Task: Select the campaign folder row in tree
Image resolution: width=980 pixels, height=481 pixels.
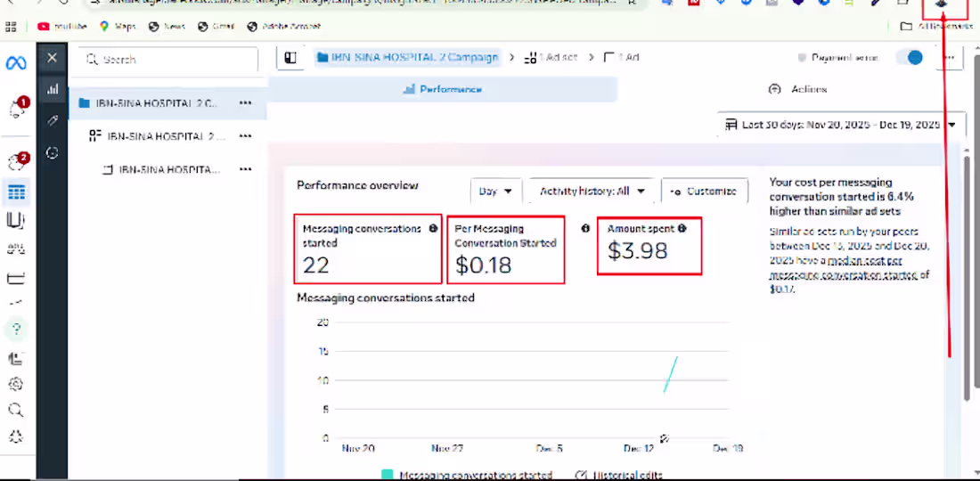Action: tap(167, 103)
